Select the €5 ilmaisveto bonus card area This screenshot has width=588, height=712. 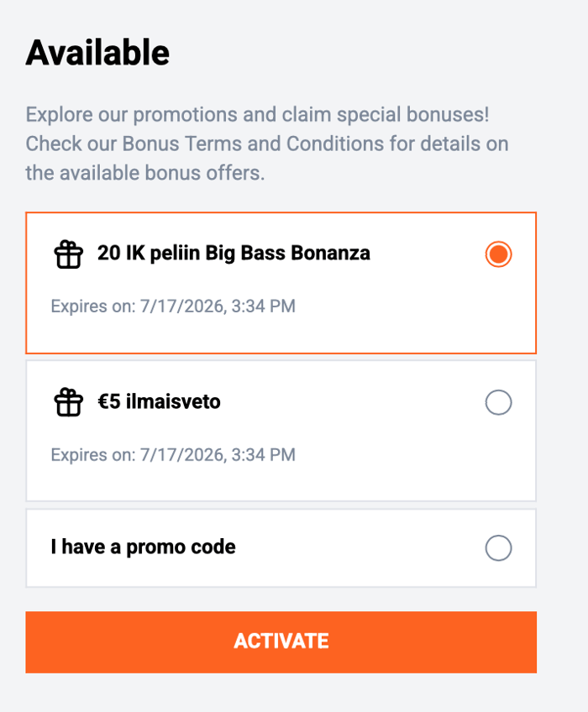(x=281, y=431)
